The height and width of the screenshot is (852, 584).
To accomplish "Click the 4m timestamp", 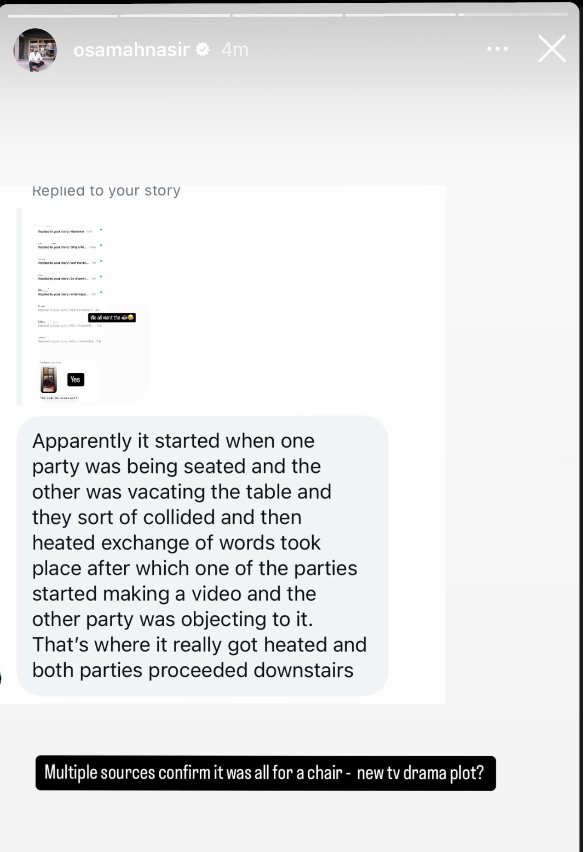I will (x=235, y=49).
